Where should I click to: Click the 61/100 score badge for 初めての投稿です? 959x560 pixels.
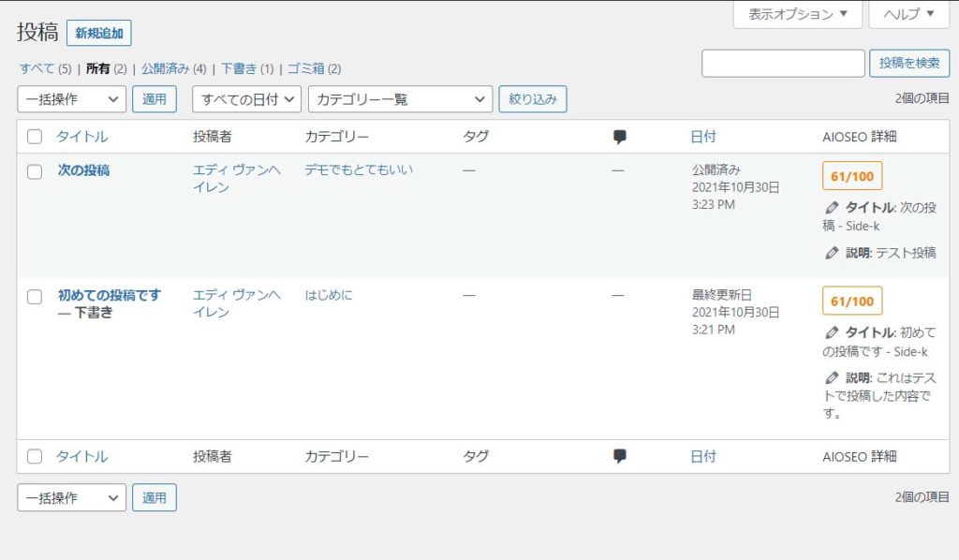tap(851, 301)
